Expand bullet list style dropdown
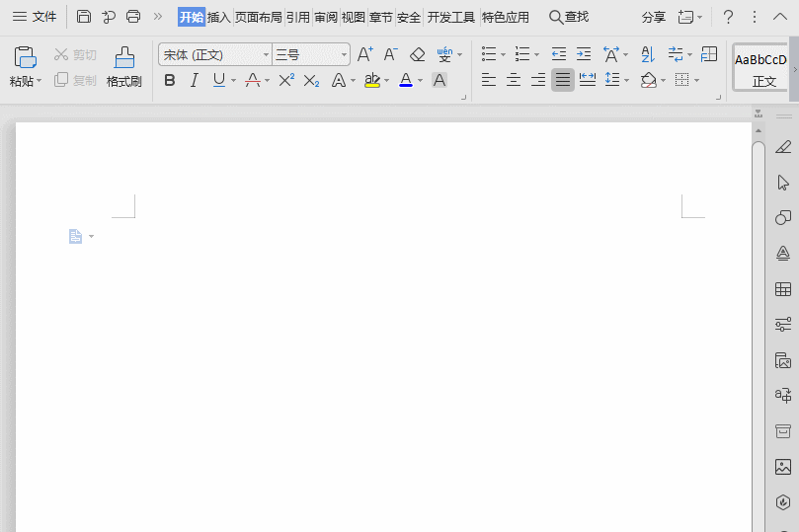 point(504,54)
